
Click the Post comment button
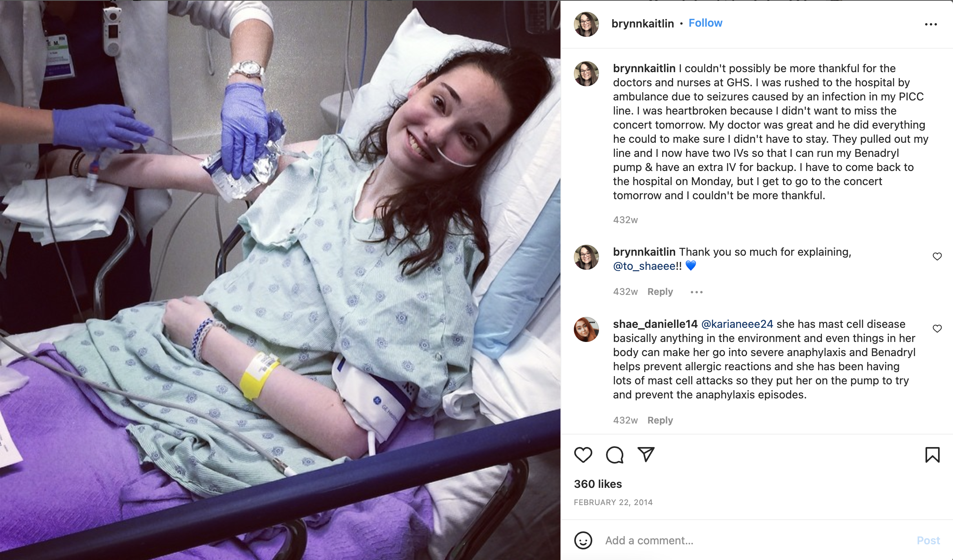928,540
